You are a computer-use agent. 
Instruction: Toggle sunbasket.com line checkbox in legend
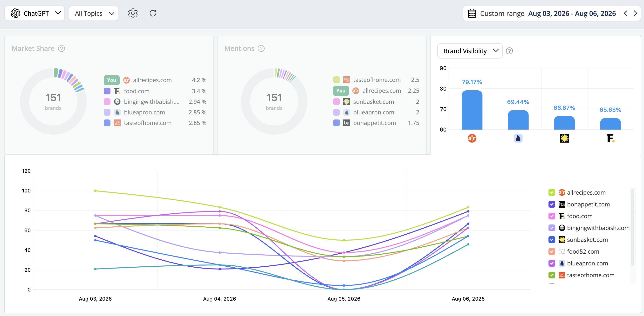(x=552, y=240)
